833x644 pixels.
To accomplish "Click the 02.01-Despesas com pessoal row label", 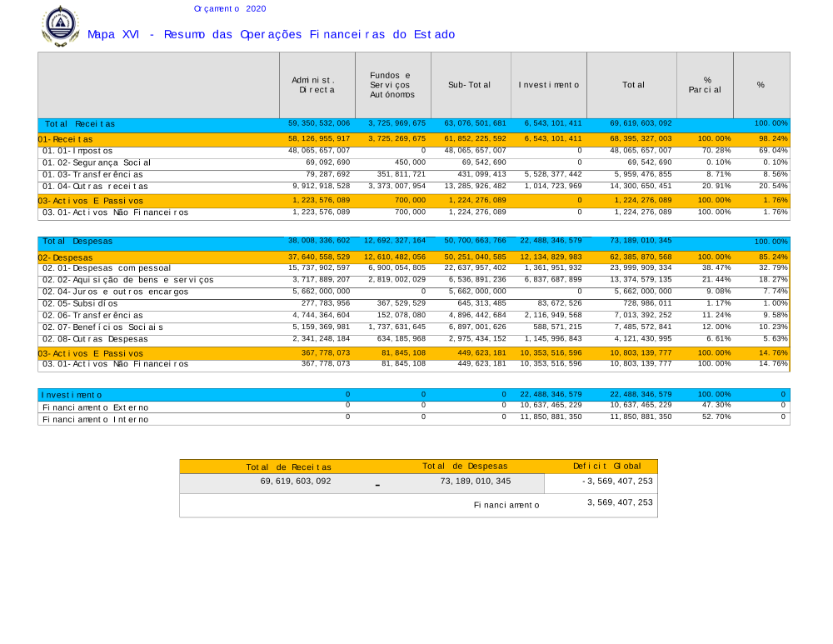I will pos(107,269).
